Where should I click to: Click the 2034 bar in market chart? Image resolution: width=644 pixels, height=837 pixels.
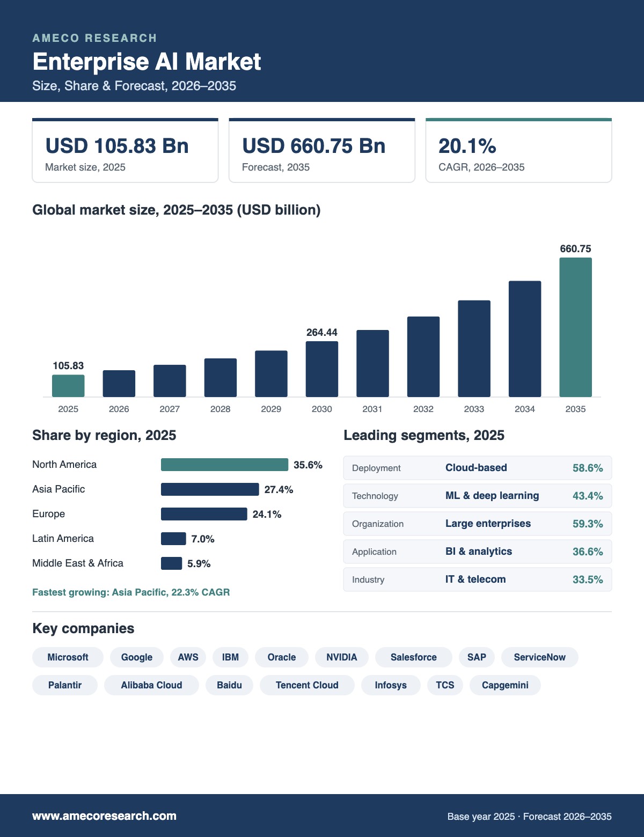pos(525,339)
